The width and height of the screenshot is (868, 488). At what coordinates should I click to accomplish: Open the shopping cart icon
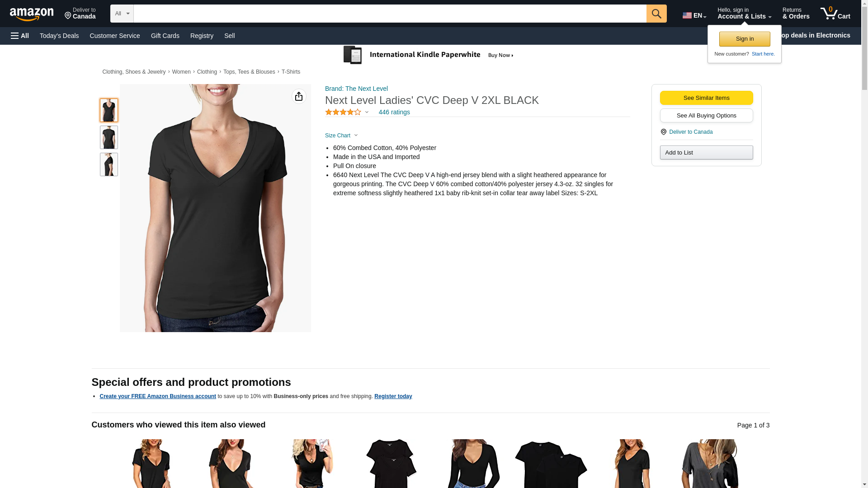pyautogui.click(x=835, y=13)
